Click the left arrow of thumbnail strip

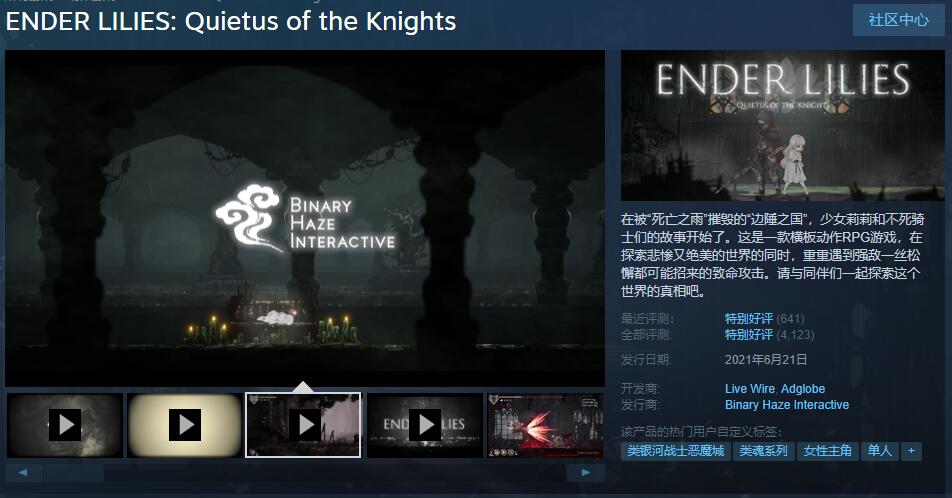point(23,472)
